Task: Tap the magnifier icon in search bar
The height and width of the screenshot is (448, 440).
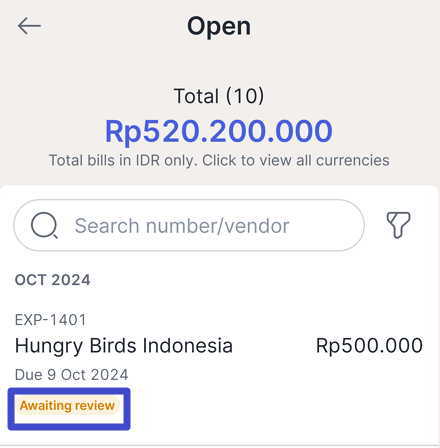Action: [x=44, y=225]
